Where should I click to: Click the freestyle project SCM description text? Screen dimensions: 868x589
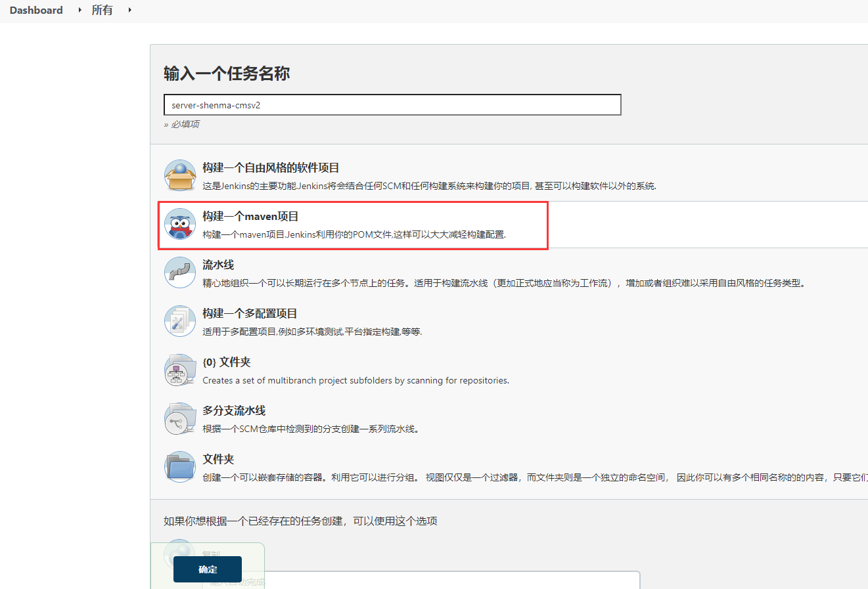click(x=429, y=186)
